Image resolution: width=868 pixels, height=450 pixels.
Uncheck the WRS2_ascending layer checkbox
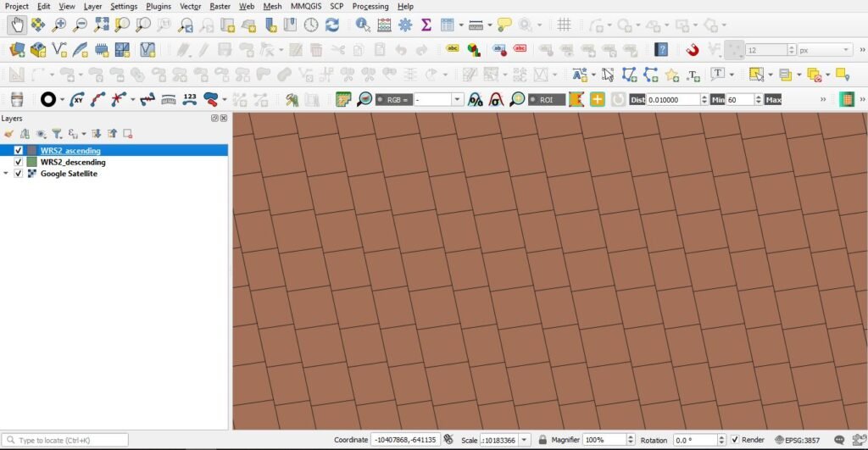(19, 150)
